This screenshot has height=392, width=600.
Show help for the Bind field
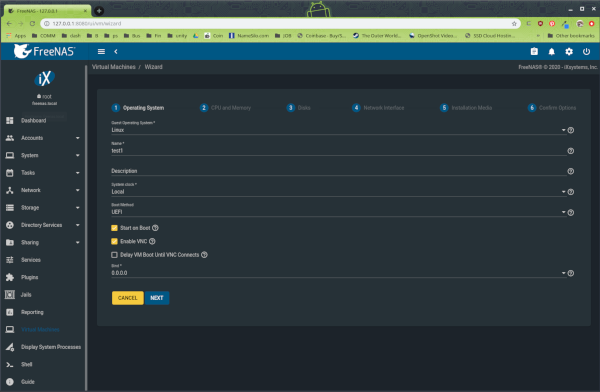571,273
